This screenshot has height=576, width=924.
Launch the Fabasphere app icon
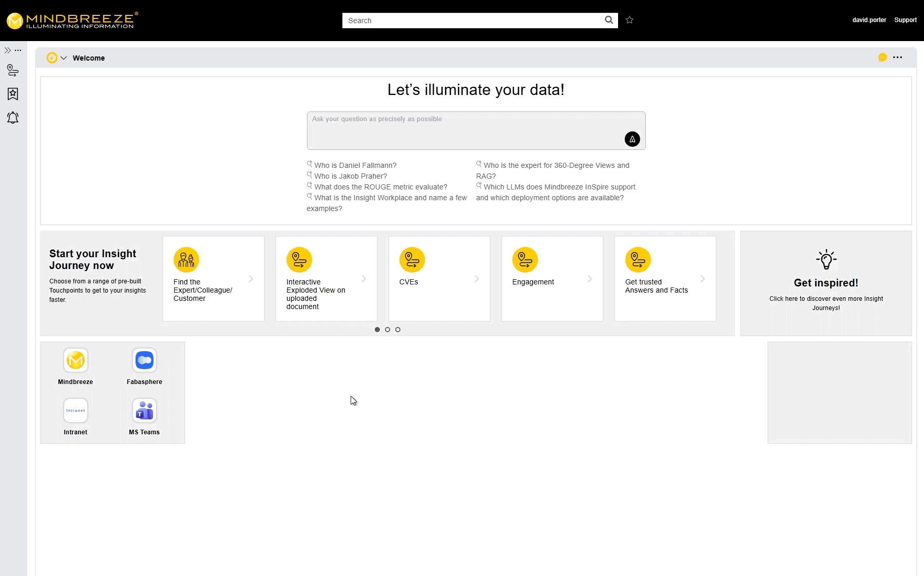(144, 360)
